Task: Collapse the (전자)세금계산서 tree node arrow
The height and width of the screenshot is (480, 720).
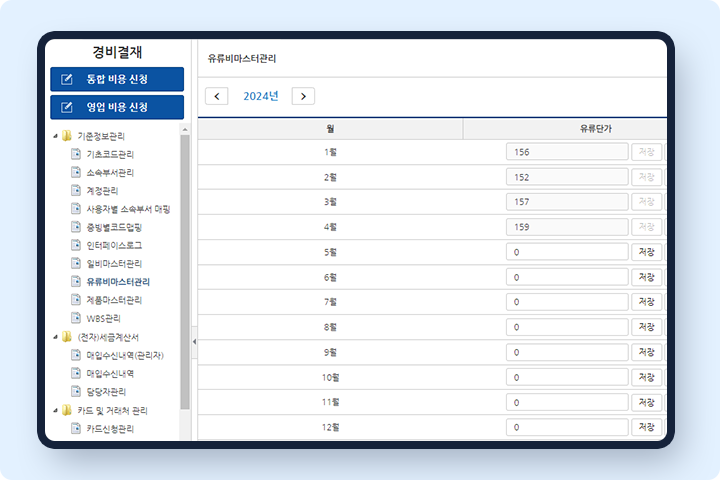Action: 56,337
